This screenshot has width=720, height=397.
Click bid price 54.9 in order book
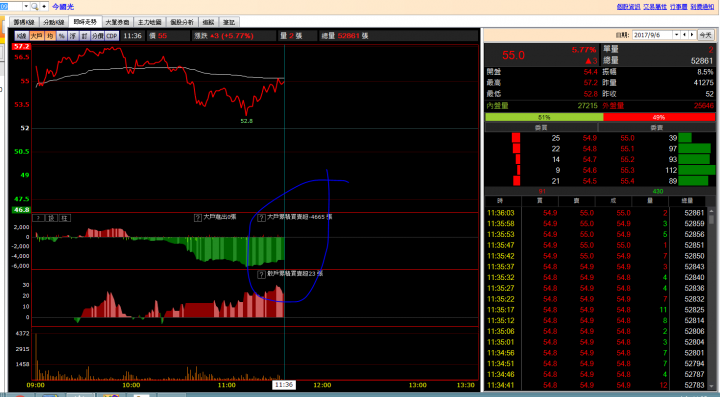[x=590, y=138]
